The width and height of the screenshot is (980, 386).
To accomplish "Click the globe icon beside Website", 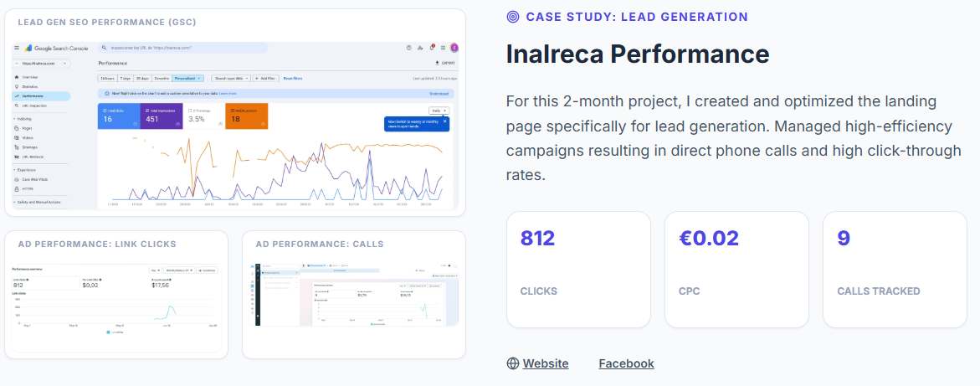I will 513,363.
